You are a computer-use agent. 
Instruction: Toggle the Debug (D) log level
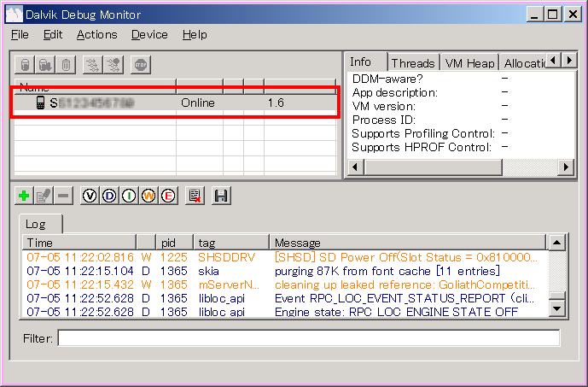(x=109, y=196)
